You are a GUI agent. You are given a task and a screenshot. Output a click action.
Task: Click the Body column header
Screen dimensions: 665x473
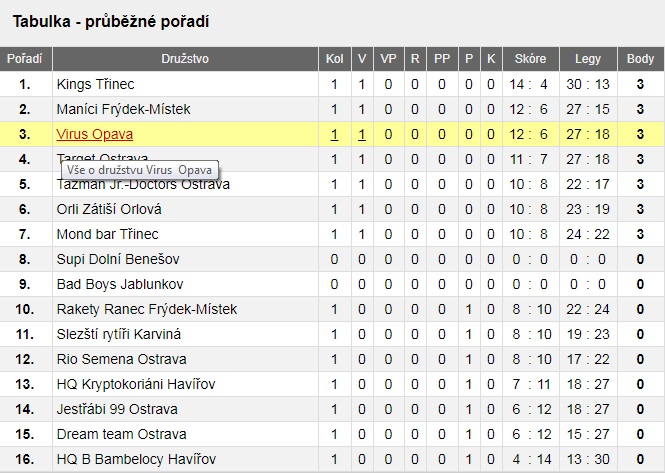pyautogui.click(x=640, y=59)
